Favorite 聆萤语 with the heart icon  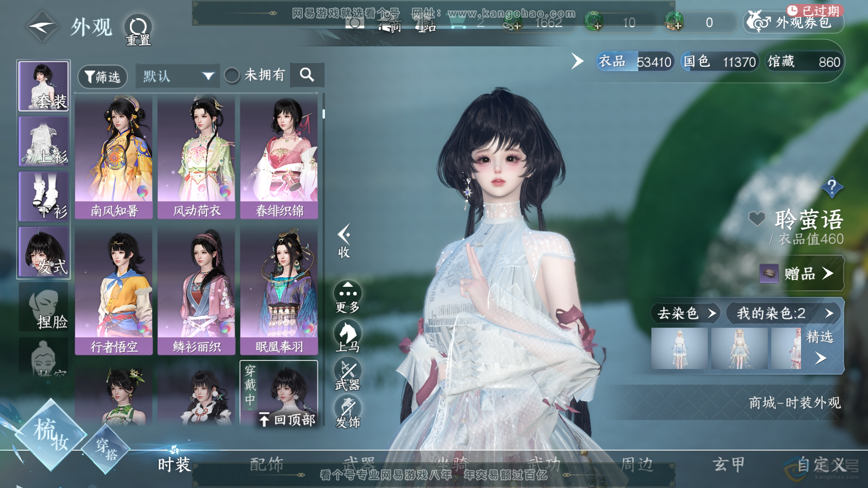757,218
